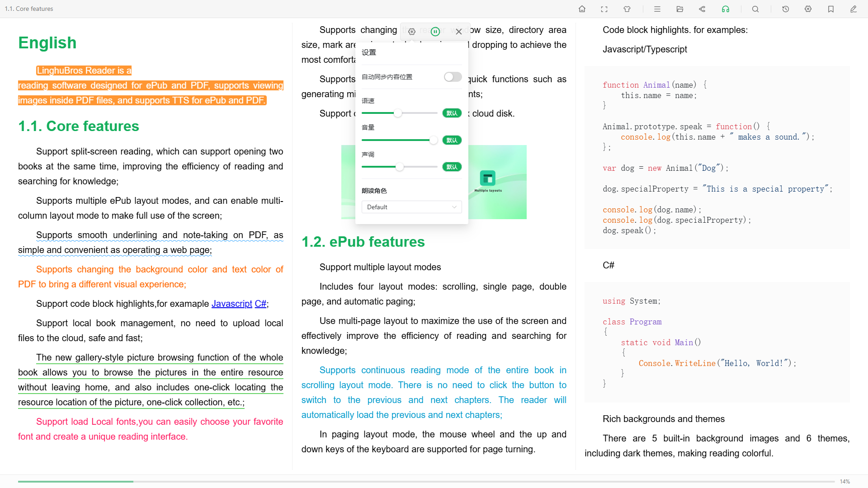
Task: Click the '朗读角色' label
Action: (x=374, y=191)
